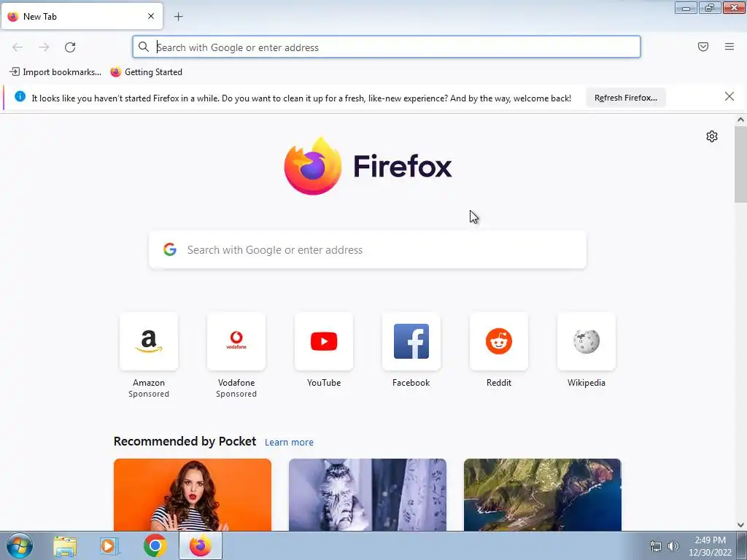Viewport: 747px width, 560px height.
Task: Click Learn more next to Pocket heading
Action: pyautogui.click(x=289, y=443)
